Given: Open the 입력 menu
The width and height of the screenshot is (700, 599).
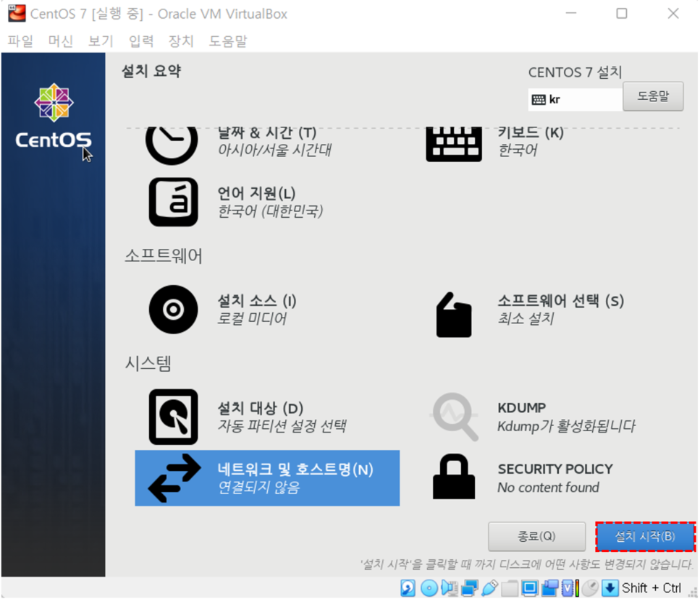Looking at the screenshot, I should click(141, 41).
